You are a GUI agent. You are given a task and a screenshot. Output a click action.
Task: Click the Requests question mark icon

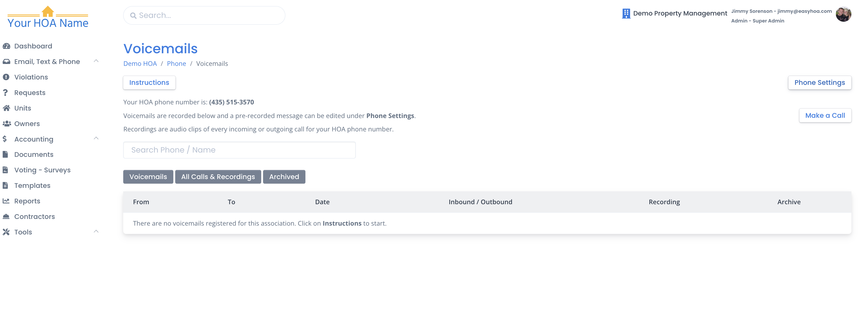5,93
